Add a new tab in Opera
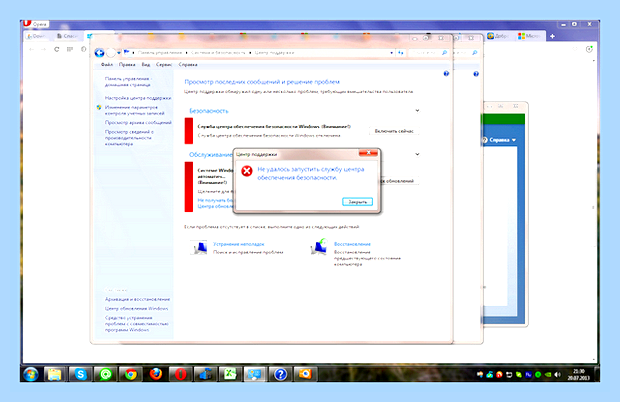The width and height of the screenshot is (620, 402). 552,36
